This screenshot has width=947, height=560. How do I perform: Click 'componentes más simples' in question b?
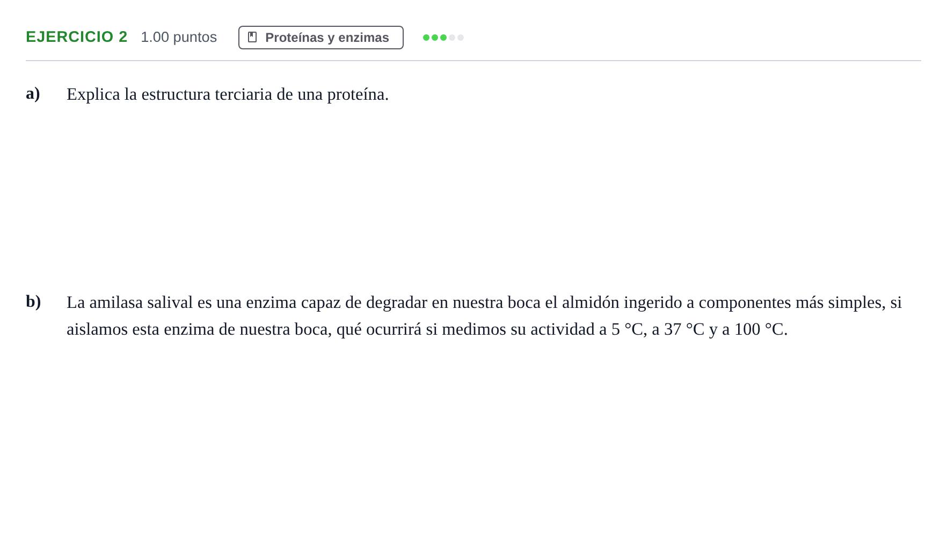[792, 303]
